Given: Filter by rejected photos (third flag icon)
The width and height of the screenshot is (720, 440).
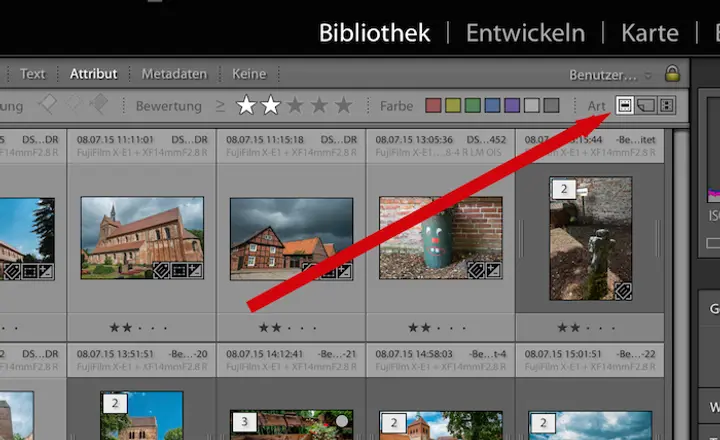Looking at the screenshot, I should pos(98,105).
